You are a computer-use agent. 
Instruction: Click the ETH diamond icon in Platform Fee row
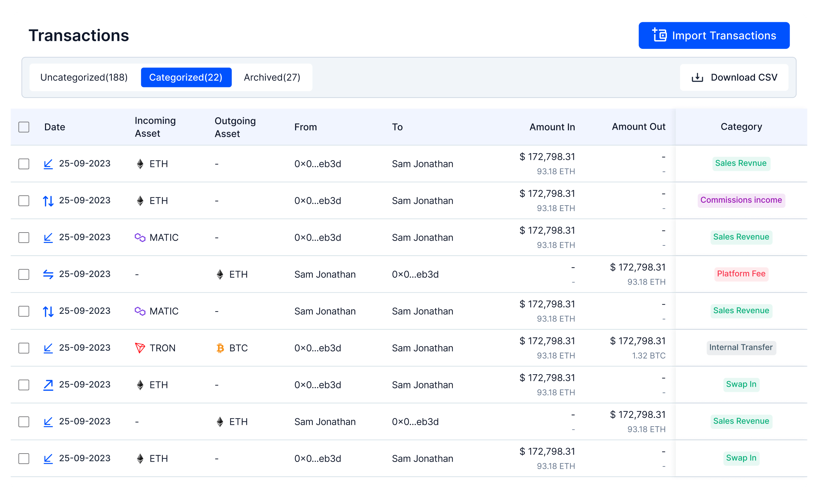click(220, 275)
